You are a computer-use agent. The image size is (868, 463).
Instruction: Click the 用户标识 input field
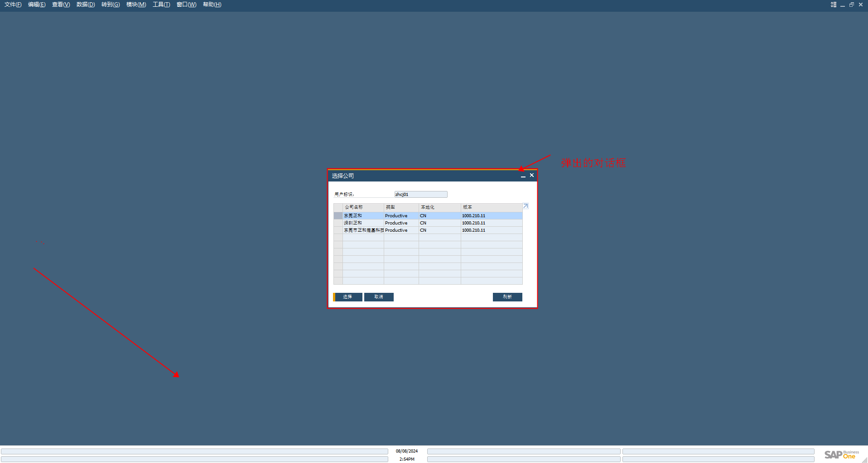421,194
